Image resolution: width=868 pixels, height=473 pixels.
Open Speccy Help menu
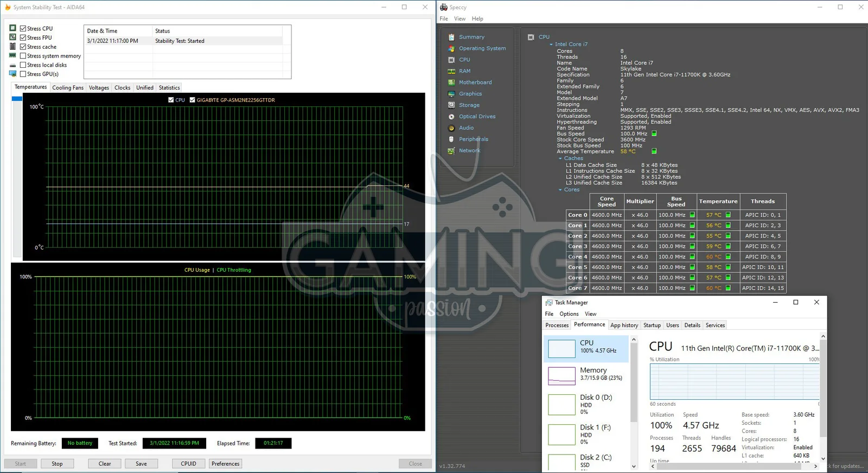(477, 18)
